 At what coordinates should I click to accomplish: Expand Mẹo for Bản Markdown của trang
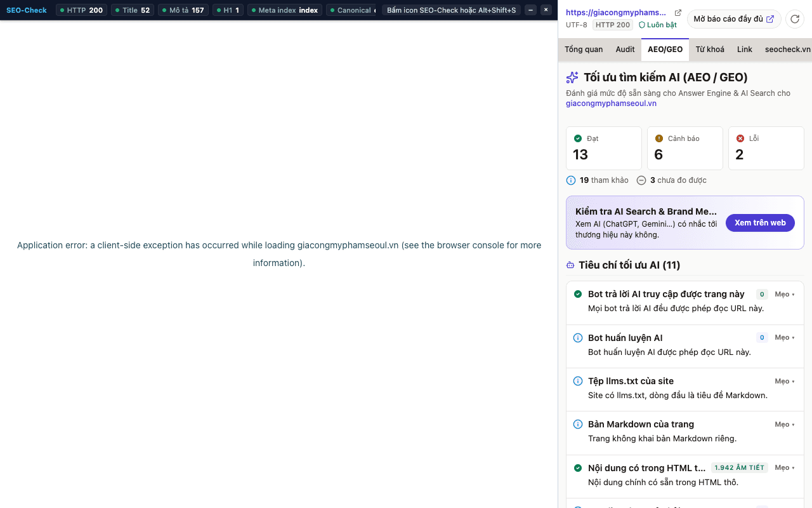(x=785, y=424)
